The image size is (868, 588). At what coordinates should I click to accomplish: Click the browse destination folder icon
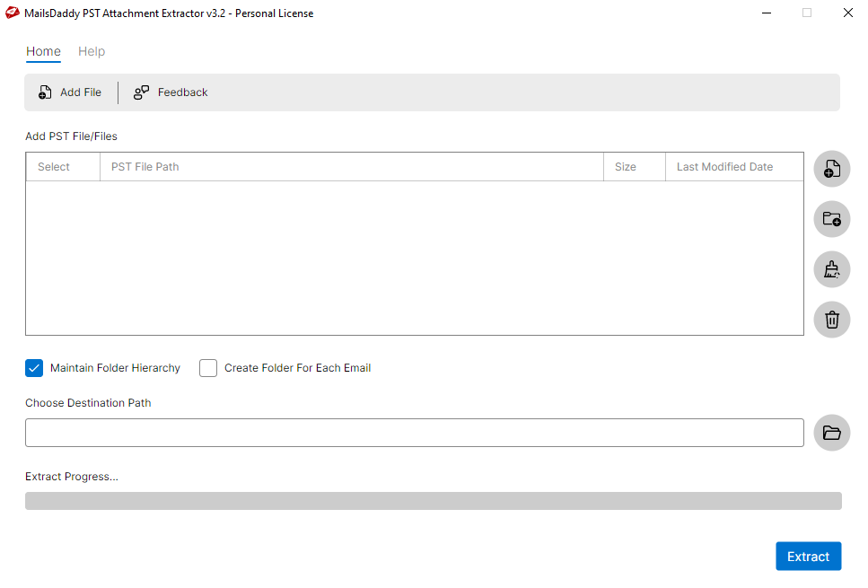tap(831, 433)
